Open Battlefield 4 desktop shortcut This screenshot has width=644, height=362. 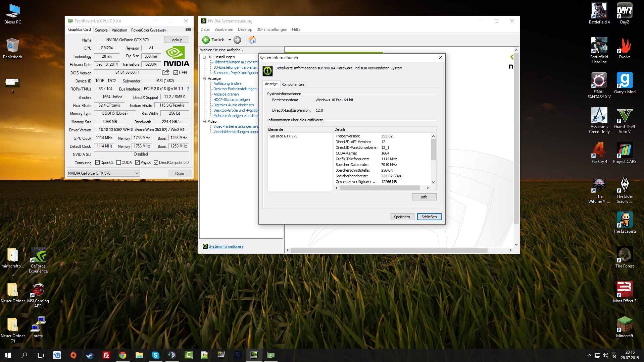pyautogui.click(x=599, y=13)
